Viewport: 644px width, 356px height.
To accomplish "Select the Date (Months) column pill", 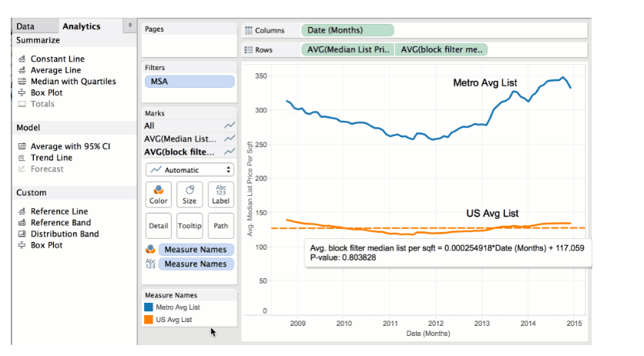I will tap(347, 30).
